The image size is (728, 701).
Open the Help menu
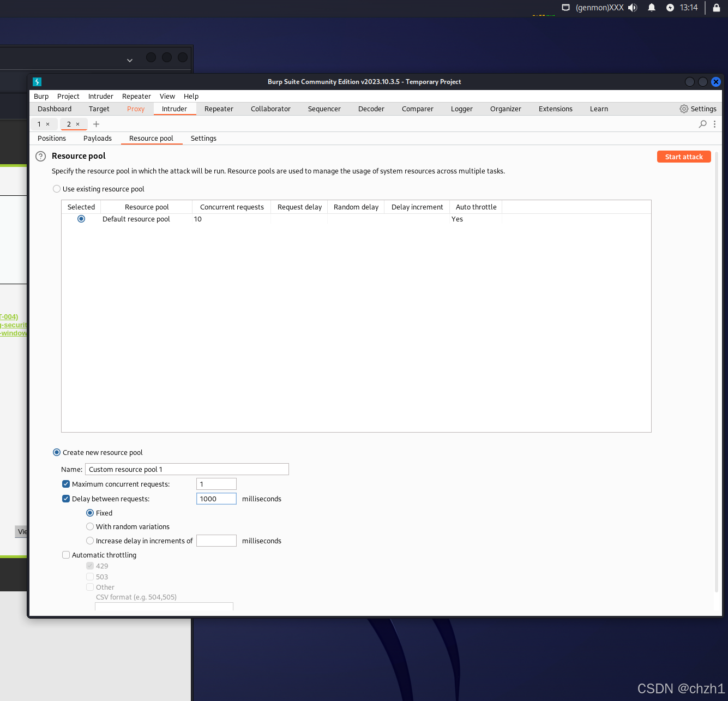click(191, 97)
